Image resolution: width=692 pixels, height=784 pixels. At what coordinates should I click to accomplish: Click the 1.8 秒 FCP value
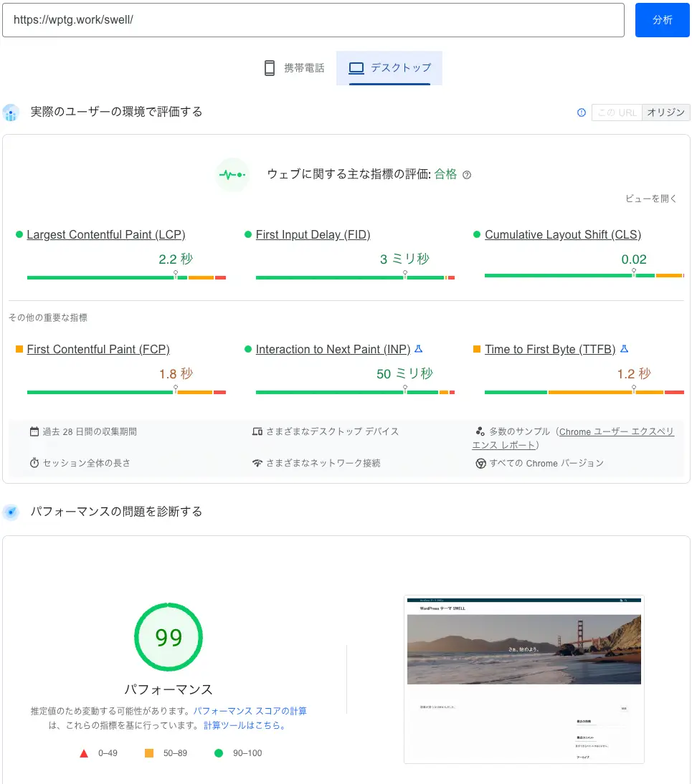tap(176, 374)
